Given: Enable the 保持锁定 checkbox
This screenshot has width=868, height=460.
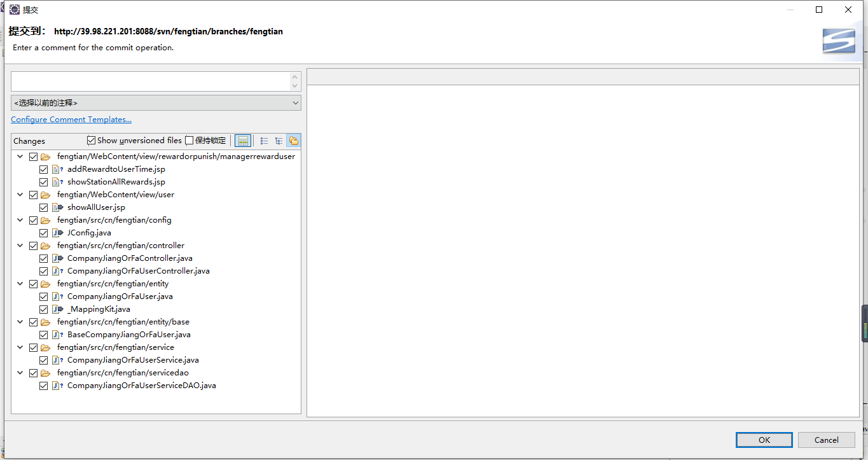Looking at the screenshot, I should (189, 141).
